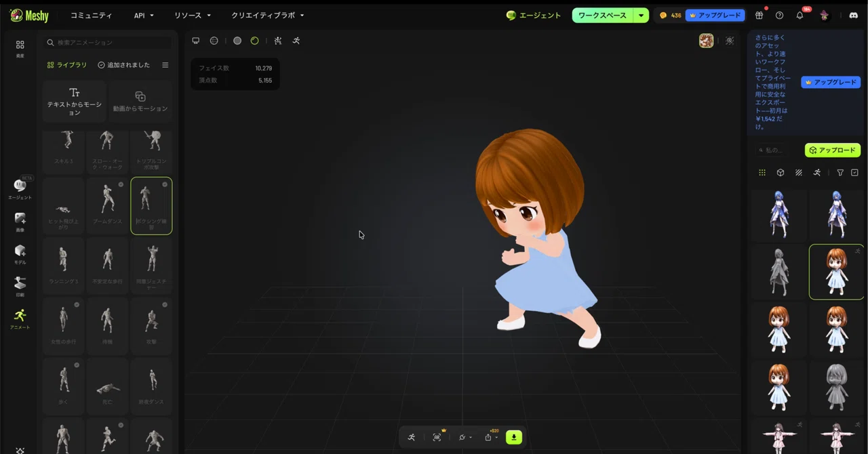Expand the ワークスペース dropdown arrow
Viewport: 868px width, 454px height.
click(x=642, y=15)
